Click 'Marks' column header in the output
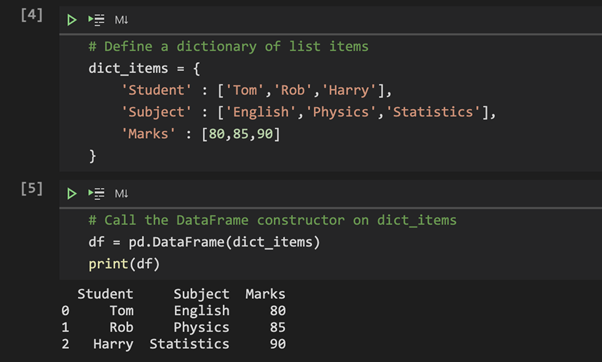This screenshot has height=362, width=602. click(x=265, y=294)
